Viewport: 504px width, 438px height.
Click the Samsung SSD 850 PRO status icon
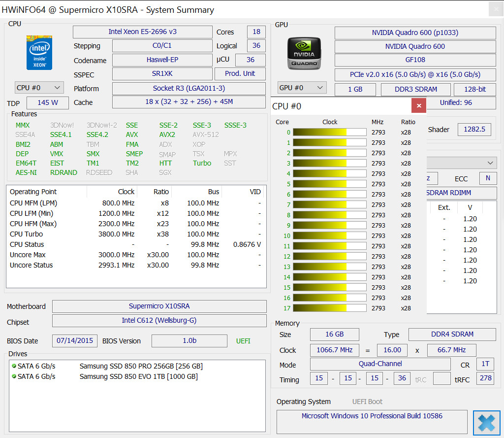(14, 366)
